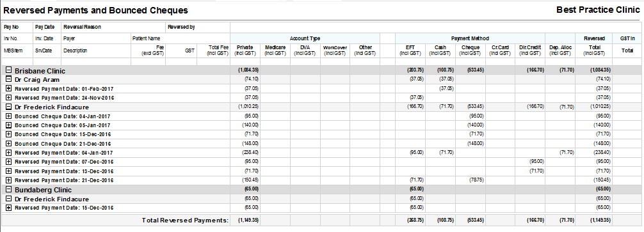Collapse Dr Frederick Findacure under Bundaberg Clinic
The width and height of the screenshot is (644, 232).
tap(8, 199)
